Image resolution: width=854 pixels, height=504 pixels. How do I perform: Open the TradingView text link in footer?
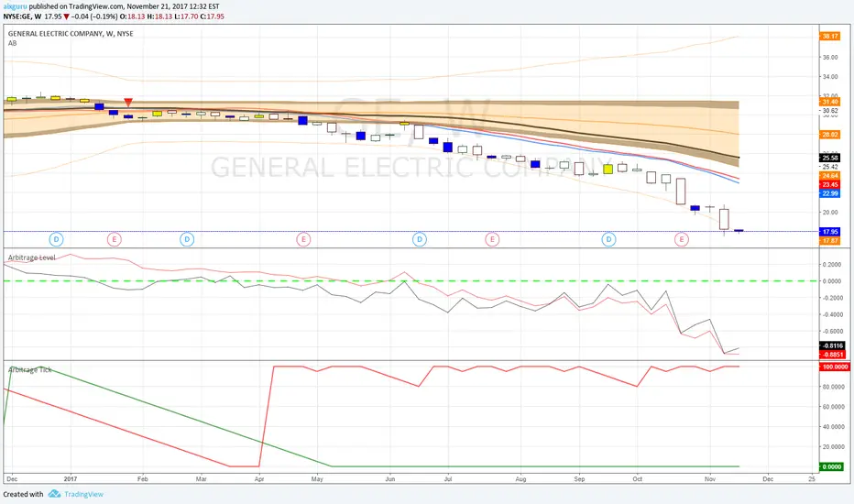pyautogui.click(x=83, y=494)
